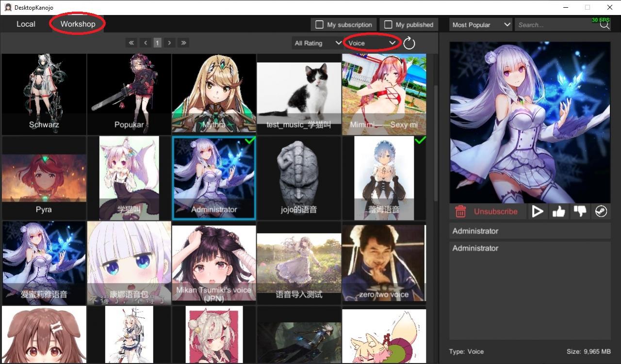This screenshot has height=364, width=621.
Task: Jump to the last page arrow
Action: 183,43
